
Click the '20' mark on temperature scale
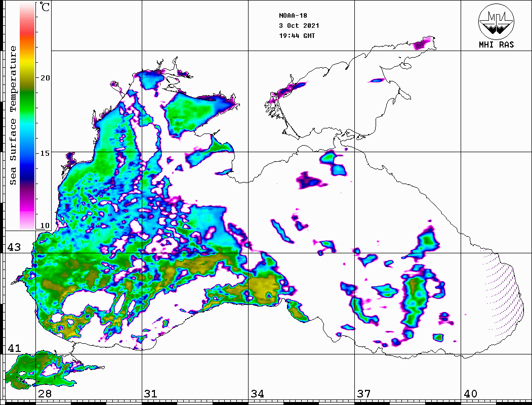45,78
